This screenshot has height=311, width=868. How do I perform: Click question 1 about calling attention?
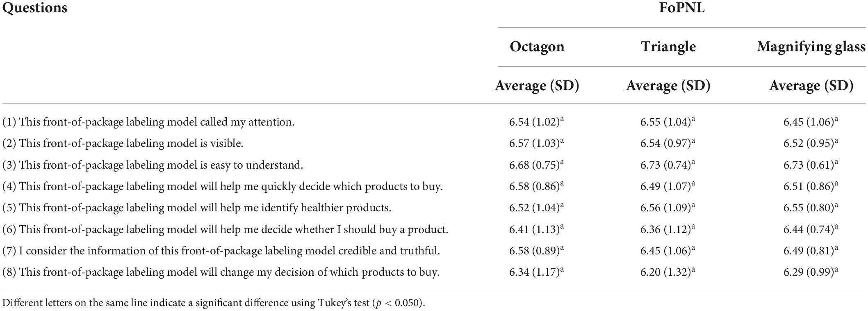[148, 122]
